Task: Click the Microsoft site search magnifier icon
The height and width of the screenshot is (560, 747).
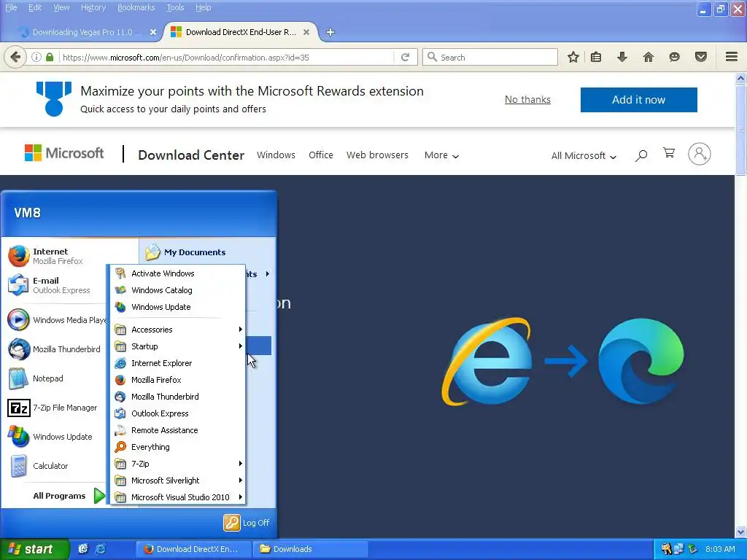Action: coord(641,155)
